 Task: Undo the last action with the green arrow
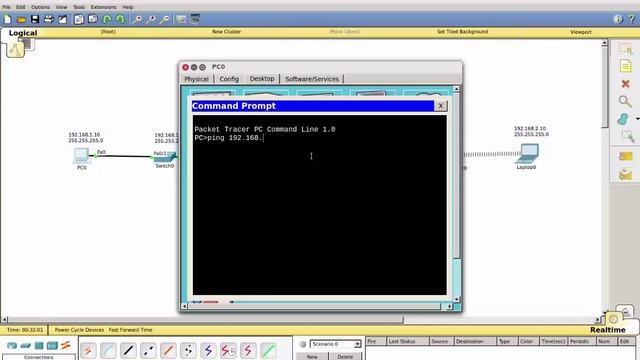point(107,19)
